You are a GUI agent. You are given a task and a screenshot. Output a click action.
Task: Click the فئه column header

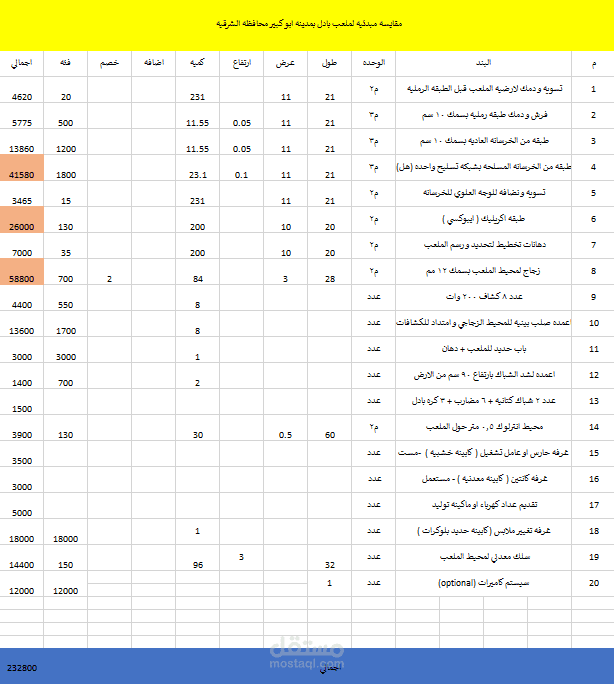65,64
